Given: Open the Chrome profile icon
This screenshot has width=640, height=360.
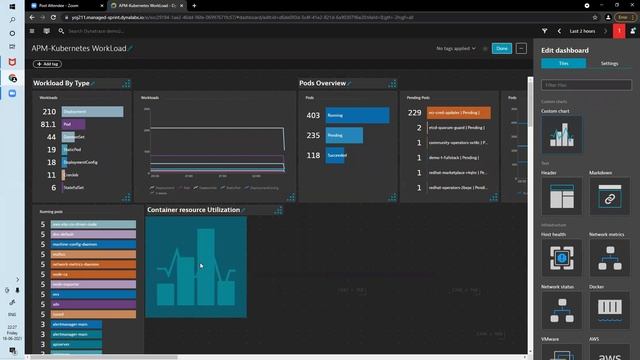Looking at the screenshot, I should (608, 18).
